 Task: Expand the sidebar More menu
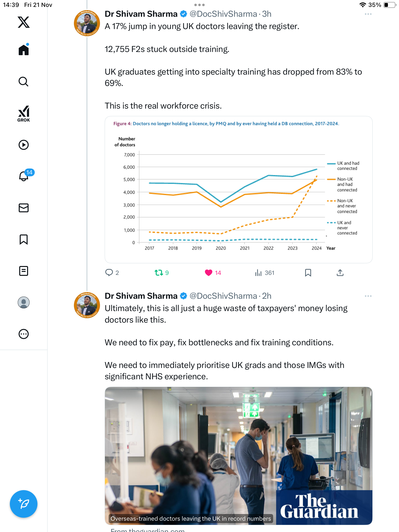(x=24, y=334)
